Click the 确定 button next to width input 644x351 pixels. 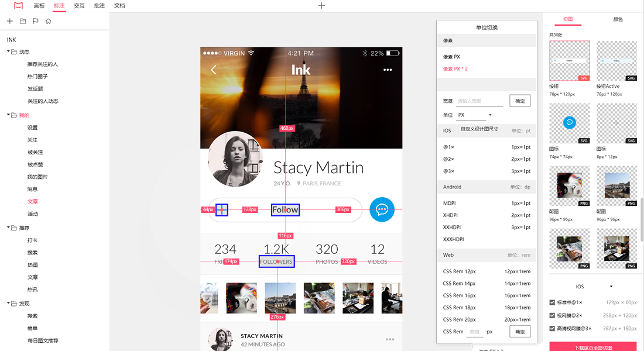pos(520,101)
